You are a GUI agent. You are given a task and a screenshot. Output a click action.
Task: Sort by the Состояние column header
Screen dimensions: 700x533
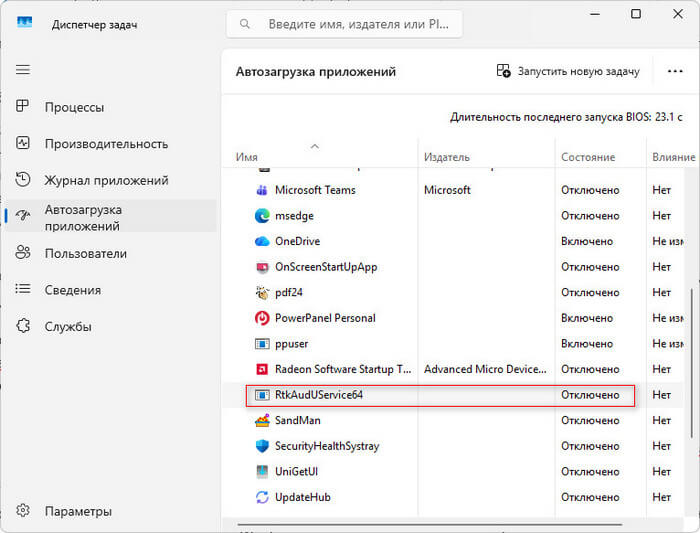tap(588, 157)
